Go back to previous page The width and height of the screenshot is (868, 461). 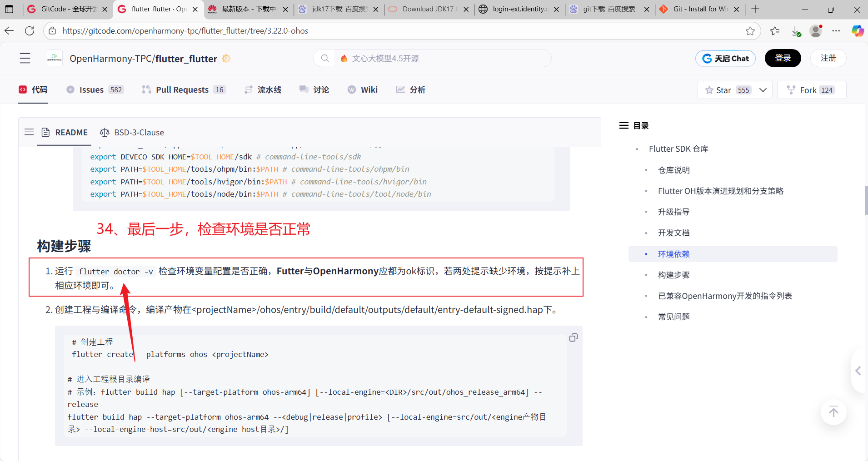(x=10, y=31)
